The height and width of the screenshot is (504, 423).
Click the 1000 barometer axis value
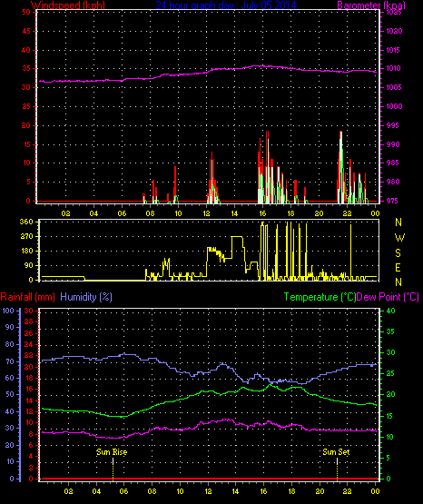[x=394, y=106]
